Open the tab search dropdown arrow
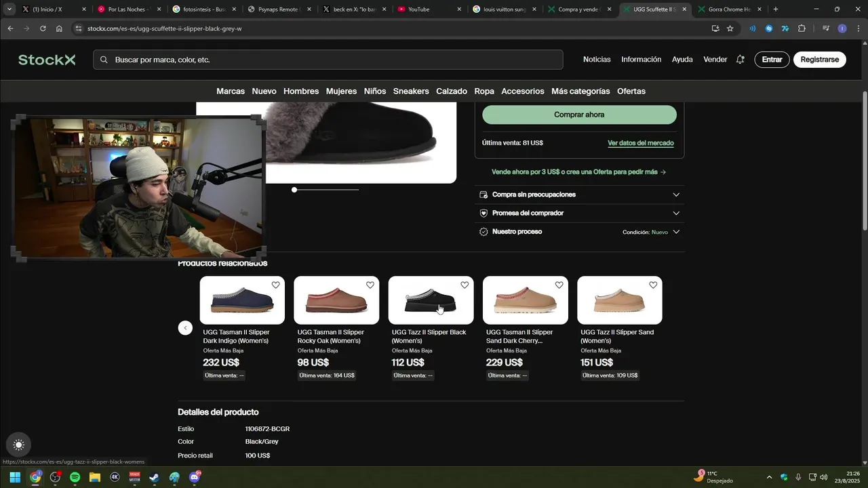 [x=9, y=9]
